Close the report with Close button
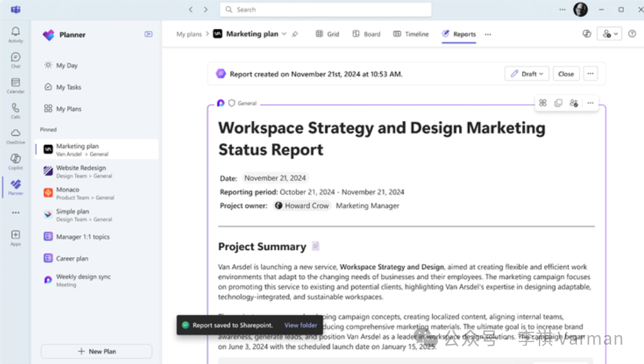The width and height of the screenshot is (644, 364). point(566,74)
